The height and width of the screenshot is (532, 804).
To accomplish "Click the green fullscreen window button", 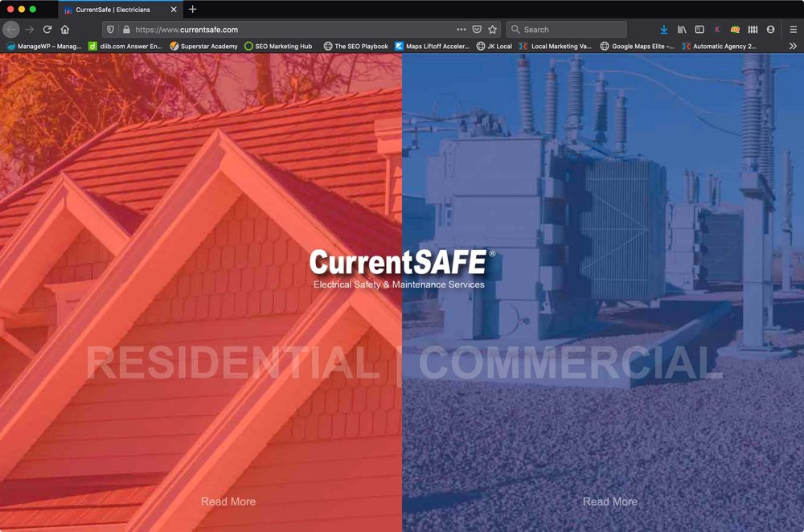I will (x=33, y=9).
